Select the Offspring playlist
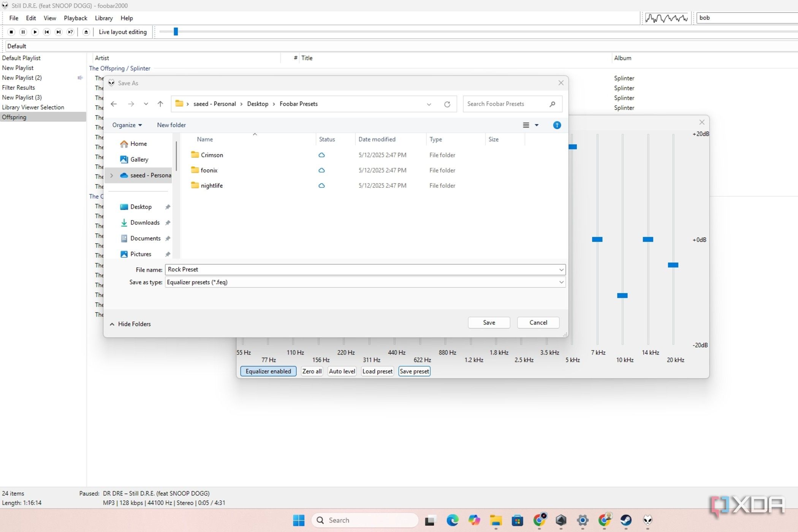798x532 pixels. click(x=43, y=117)
